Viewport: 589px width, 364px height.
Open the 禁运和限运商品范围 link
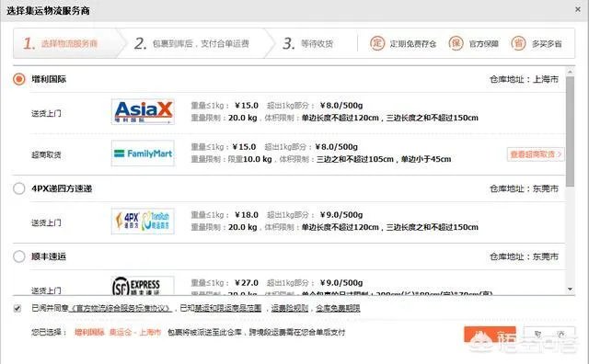point(227,309)
